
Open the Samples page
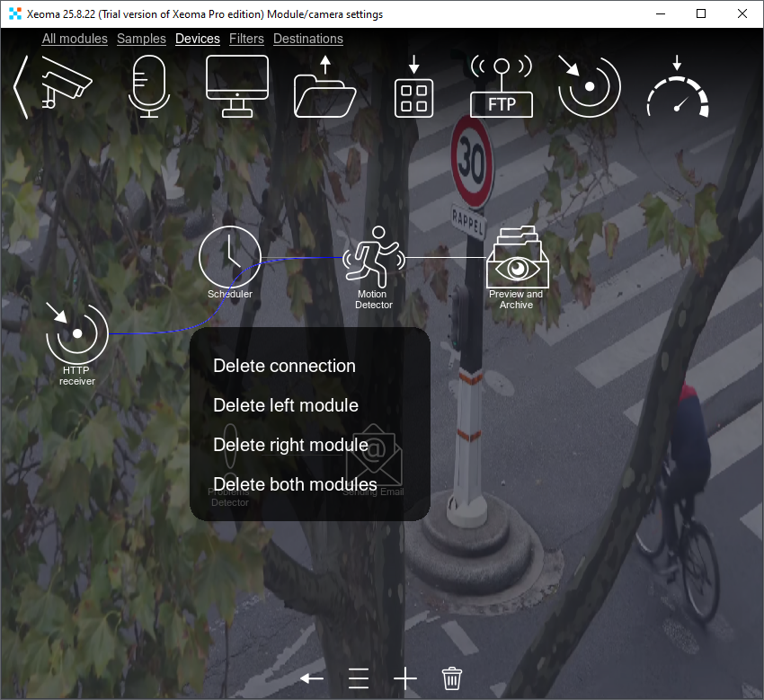(141, 39)
